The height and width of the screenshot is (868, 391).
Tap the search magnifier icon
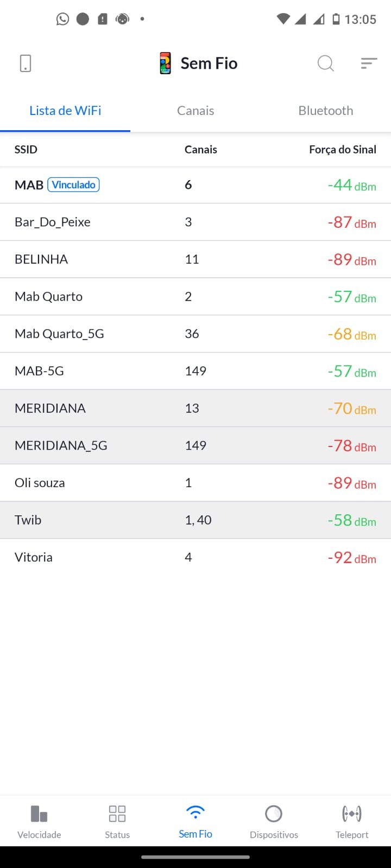325,63
